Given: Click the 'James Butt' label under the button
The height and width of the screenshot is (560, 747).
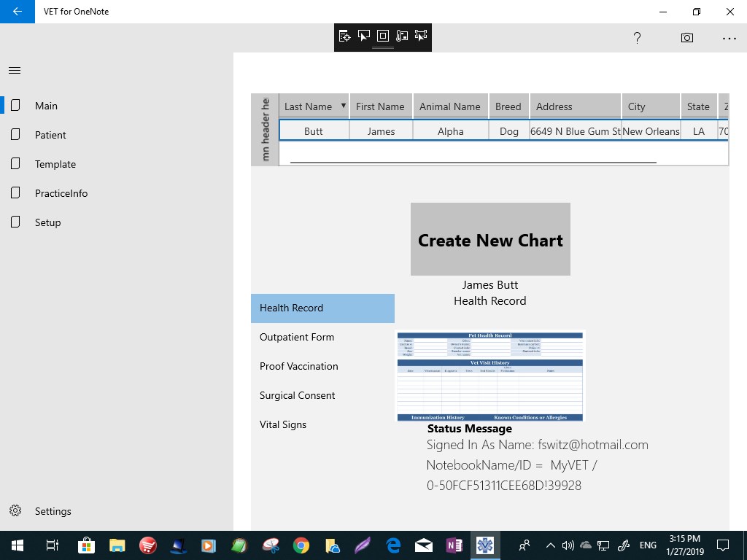Looking at the screenshot, I should pyautogui.click(x=489, y=285).
